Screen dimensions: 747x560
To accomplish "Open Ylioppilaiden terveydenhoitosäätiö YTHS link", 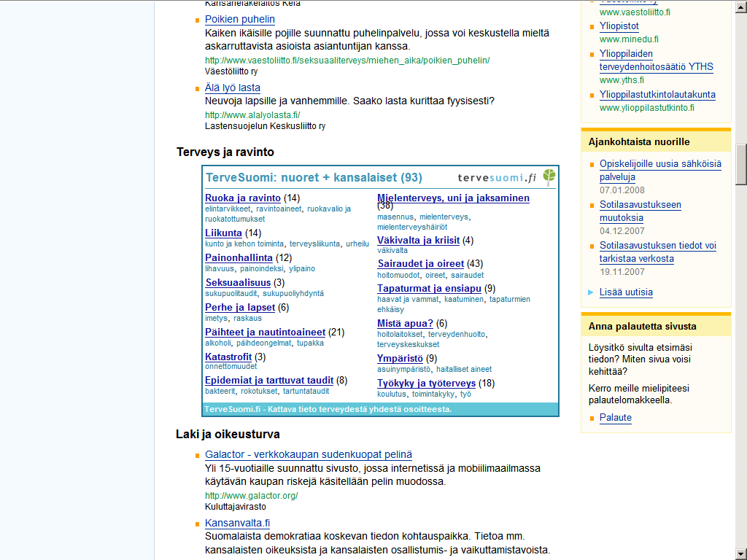I will pyautogui.click(x=656, y=61).
